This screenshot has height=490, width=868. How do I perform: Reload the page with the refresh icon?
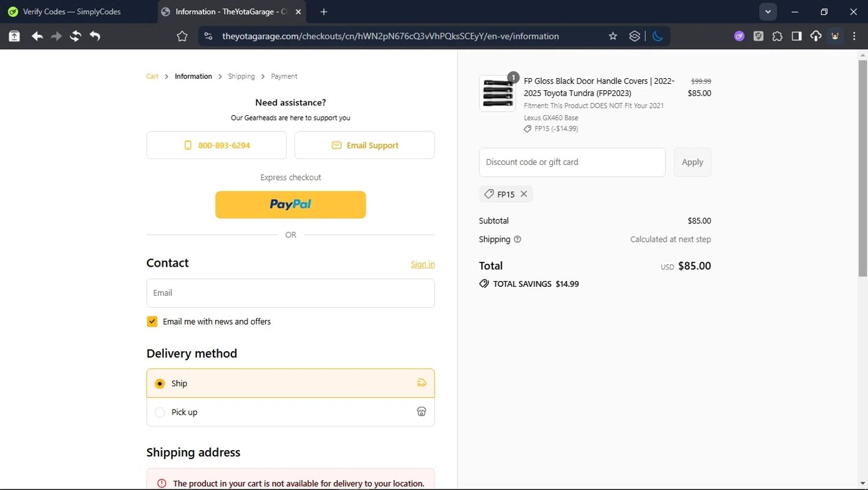point(75,36)
